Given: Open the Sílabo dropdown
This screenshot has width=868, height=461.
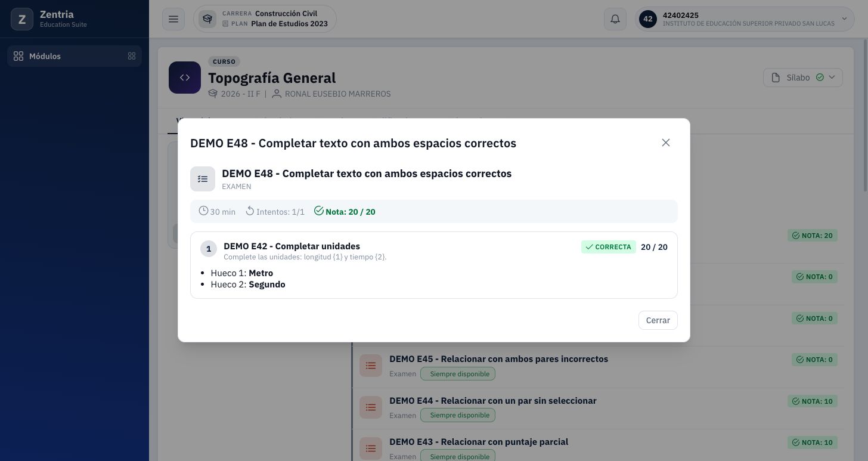Looking at the screenshot, I should pos(802,78).
